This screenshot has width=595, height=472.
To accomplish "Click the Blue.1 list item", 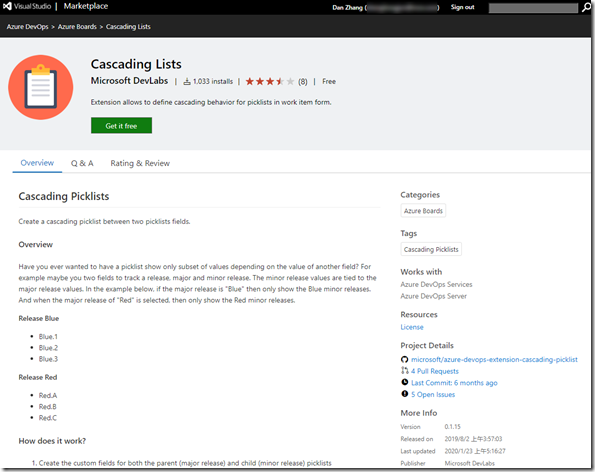I will (x=48, y=337).
